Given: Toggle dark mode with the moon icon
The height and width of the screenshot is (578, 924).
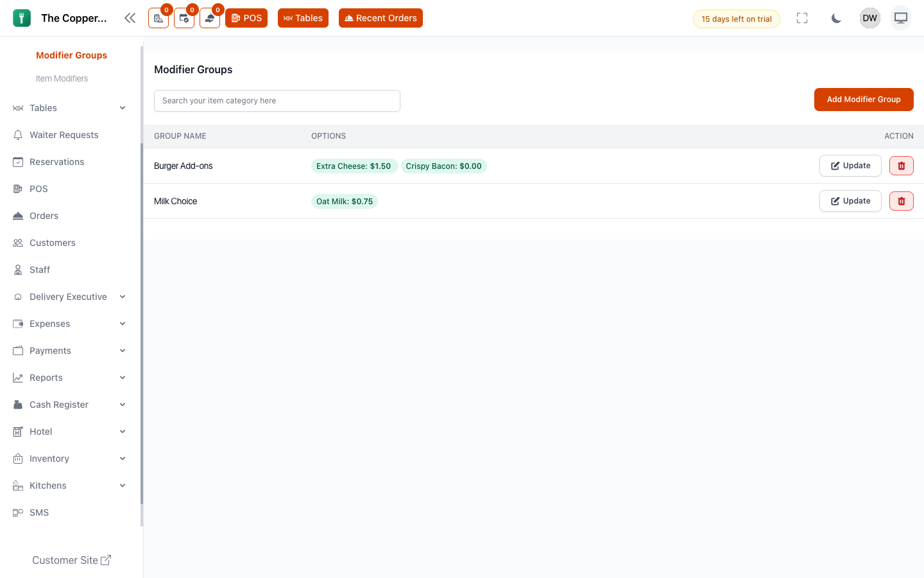Looking at the screenshot, I should [x=836, y=18].
